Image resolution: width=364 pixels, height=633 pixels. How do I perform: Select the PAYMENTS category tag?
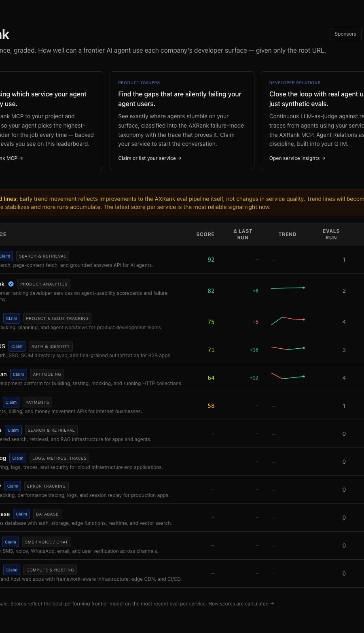coord(37,402)
